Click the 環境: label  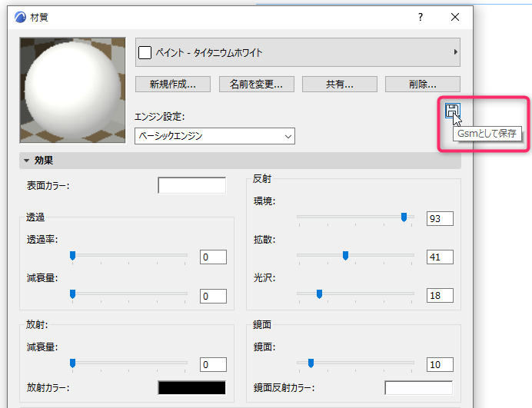264,201
